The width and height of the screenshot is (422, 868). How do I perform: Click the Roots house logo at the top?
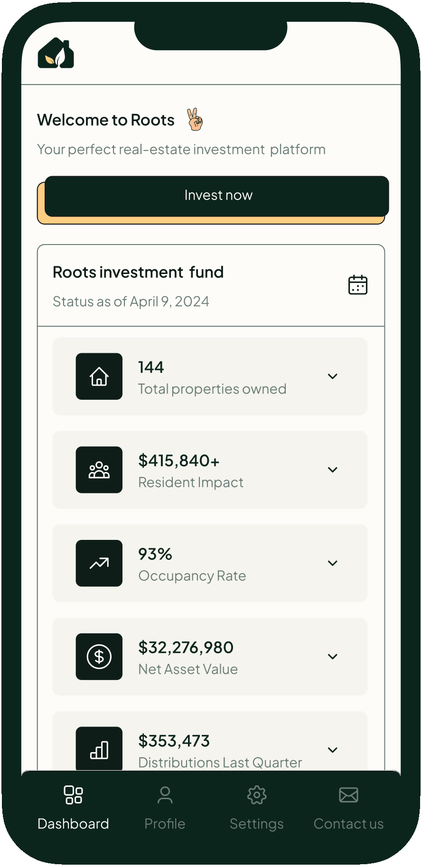56,53
